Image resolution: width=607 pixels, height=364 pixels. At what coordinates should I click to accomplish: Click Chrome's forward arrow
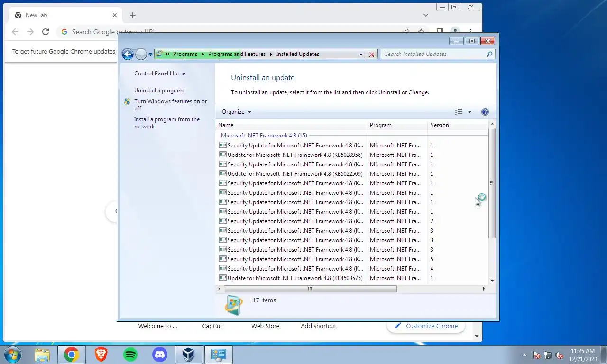click(30, 32)
